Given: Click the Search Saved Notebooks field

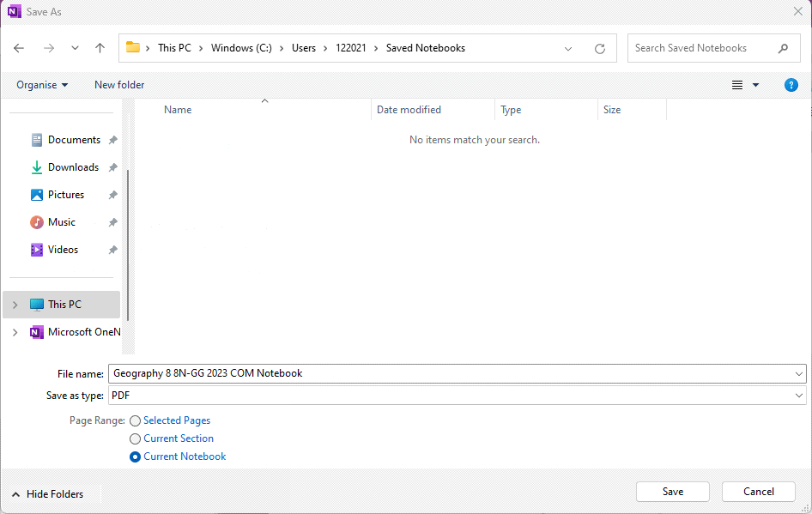Looking at the screenshot, I should click(x=713, y=48).
